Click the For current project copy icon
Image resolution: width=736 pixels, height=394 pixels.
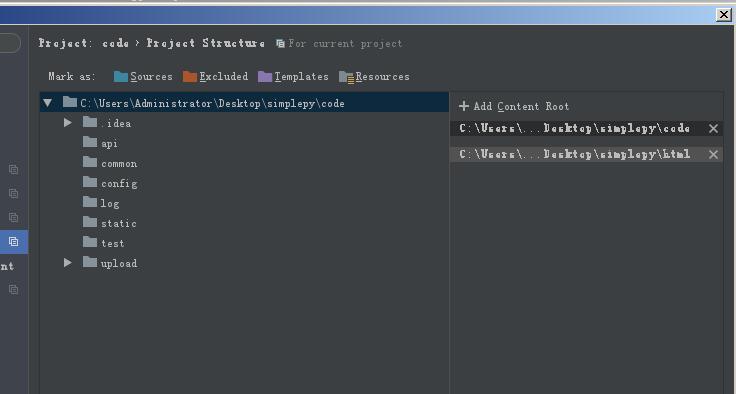(280, 44)
